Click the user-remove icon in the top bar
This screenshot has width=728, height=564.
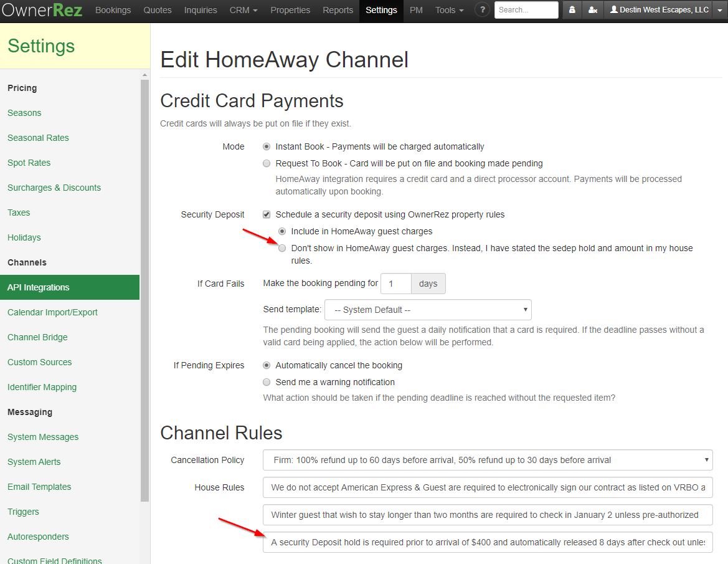pyautogui.click(x=593, y=10)
